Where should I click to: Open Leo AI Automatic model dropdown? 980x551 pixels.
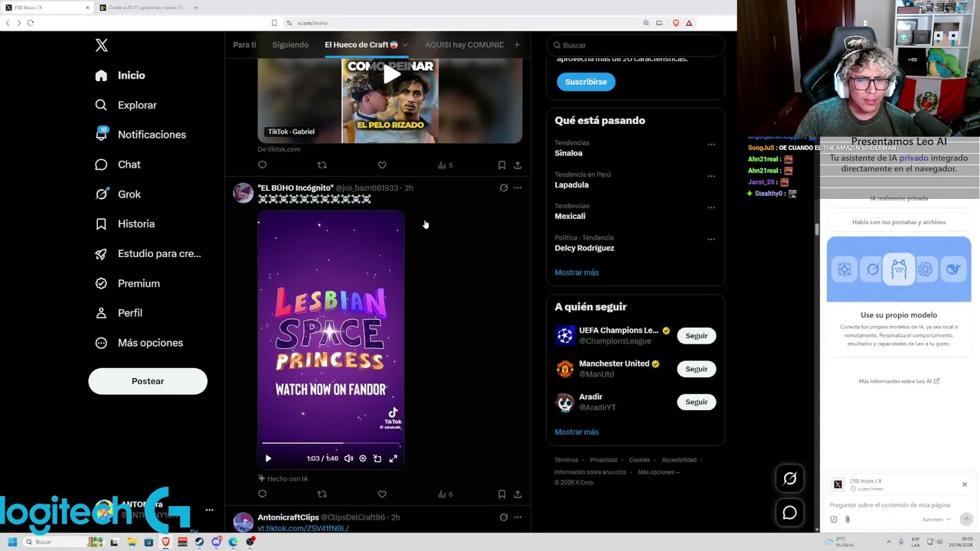(937, 520)
